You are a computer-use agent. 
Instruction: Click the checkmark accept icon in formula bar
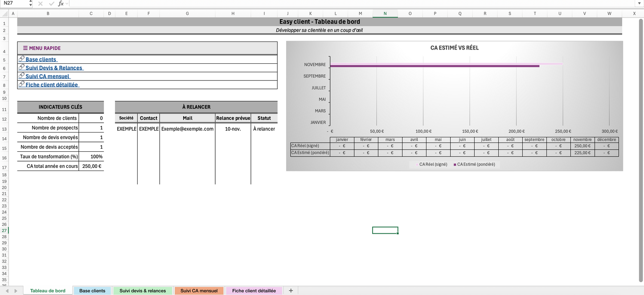point(51,3)
